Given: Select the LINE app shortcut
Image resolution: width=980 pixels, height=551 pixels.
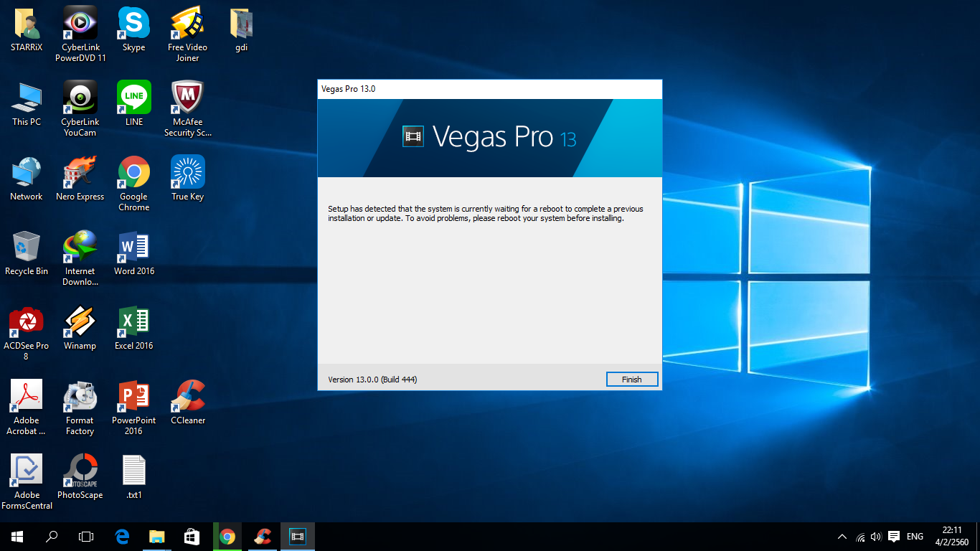Looking at the screenshot, I should [x=134, y=105].
